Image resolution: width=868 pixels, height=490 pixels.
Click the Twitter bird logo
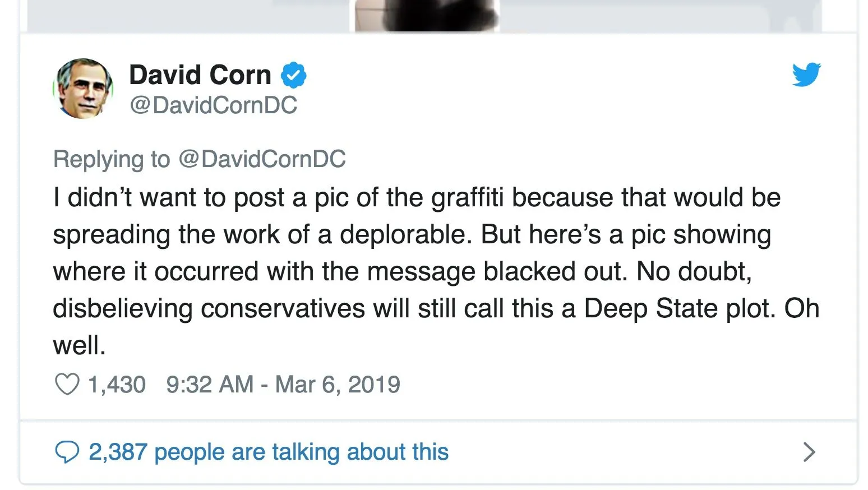pyautogui.click(x=806, y=75)
